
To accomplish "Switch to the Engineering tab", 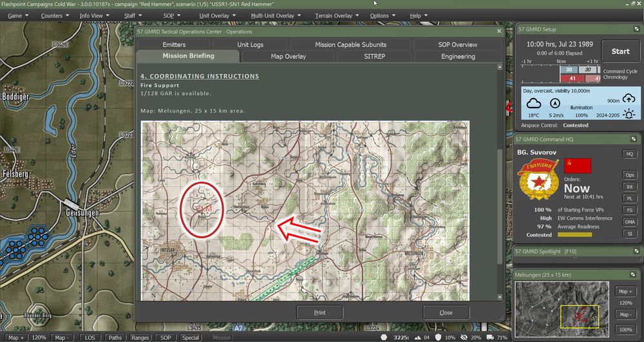I will tap(458, 56).
